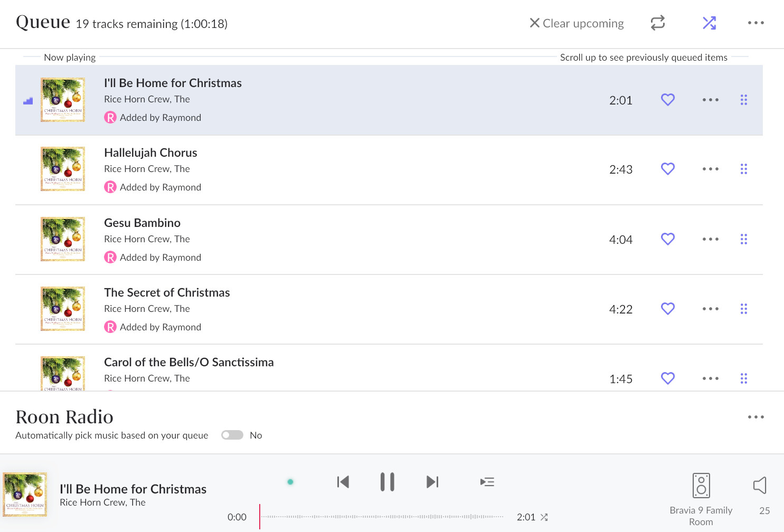Screen dimensions: 784x532
Task: Open the volume speaker control
Action: pos(760,486)
